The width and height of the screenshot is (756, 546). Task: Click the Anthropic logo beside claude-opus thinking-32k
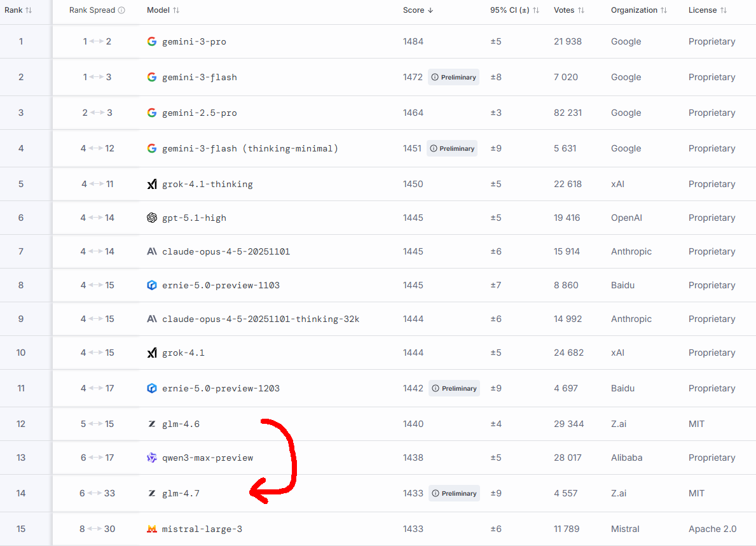pyautogui.click(x=152, y=319)
